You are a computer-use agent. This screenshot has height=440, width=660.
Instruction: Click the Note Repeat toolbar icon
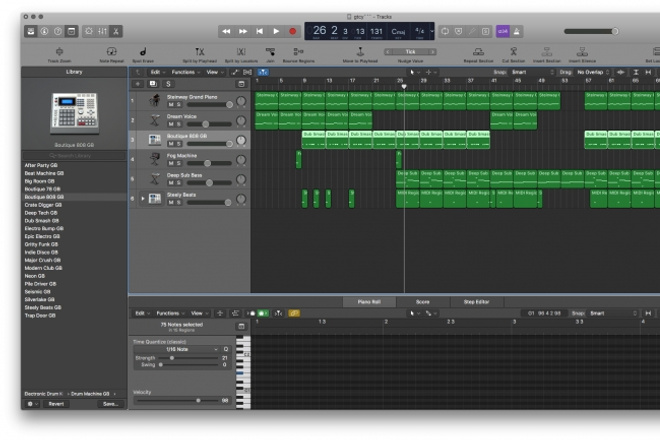tap(112, 52)
